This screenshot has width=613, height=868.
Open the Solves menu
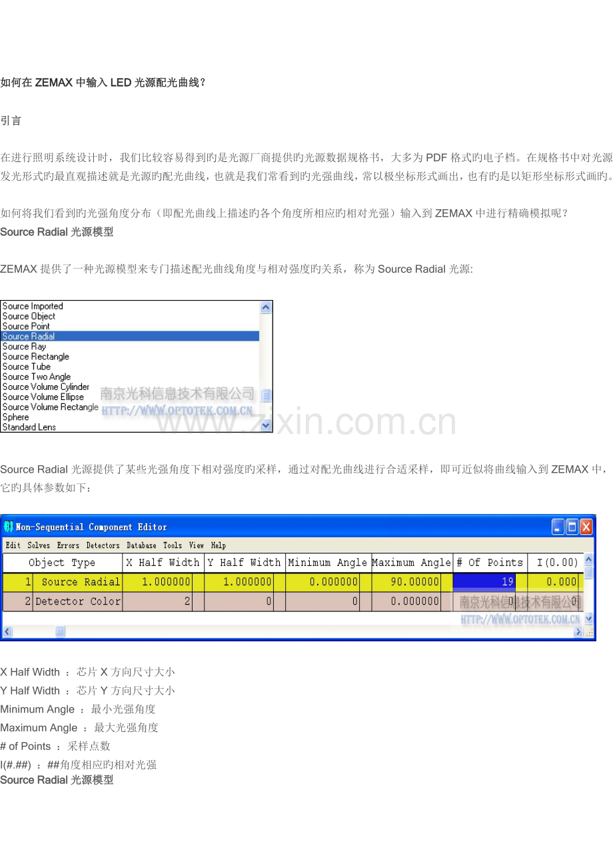39,545
